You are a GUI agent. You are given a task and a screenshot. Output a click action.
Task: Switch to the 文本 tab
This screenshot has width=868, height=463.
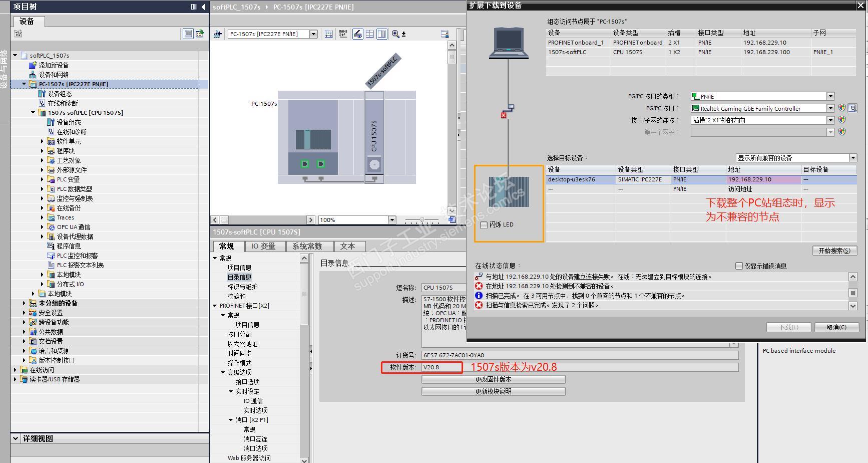tap(348, 247)
